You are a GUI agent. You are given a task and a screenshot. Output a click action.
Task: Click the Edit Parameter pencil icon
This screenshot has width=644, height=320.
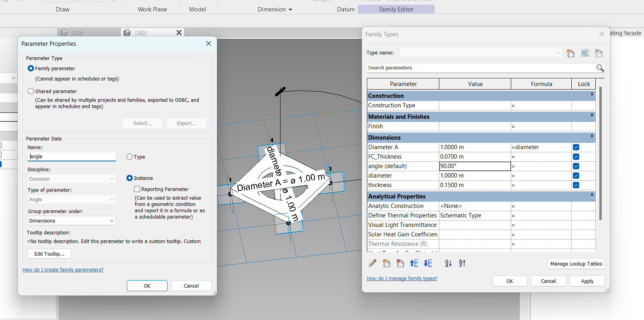372,263
